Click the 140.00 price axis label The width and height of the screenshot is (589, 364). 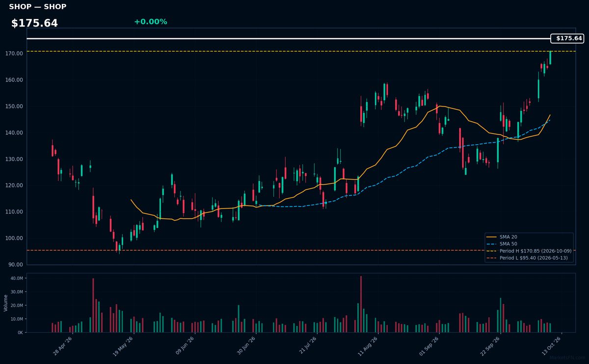click(15, 133)
